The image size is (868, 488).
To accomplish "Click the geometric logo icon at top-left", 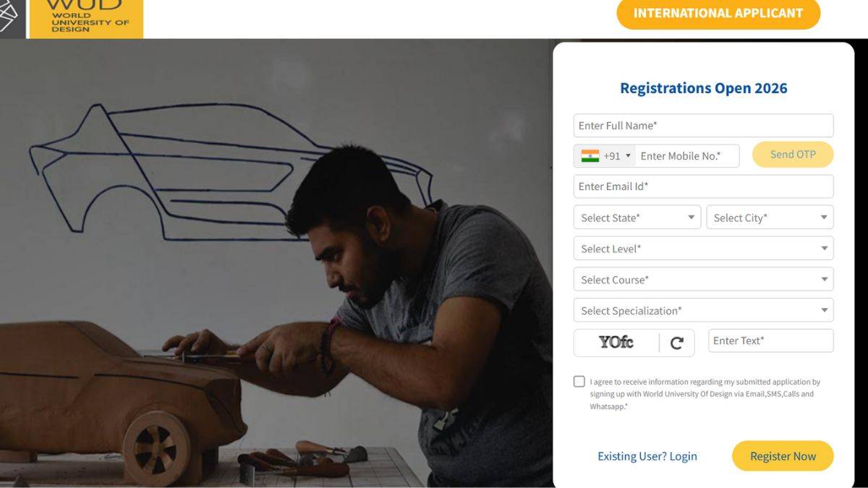I will point(9,16).
